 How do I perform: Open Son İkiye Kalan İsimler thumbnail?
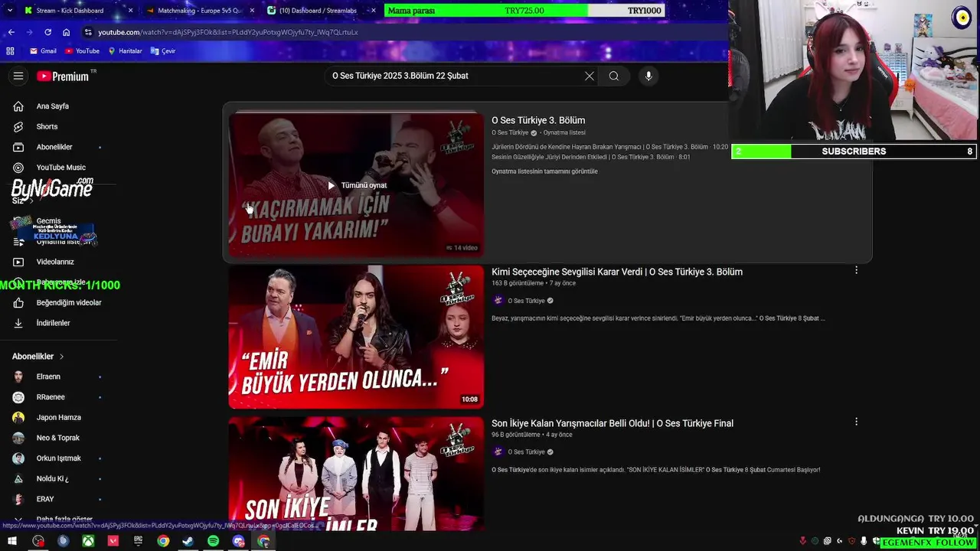356,474
